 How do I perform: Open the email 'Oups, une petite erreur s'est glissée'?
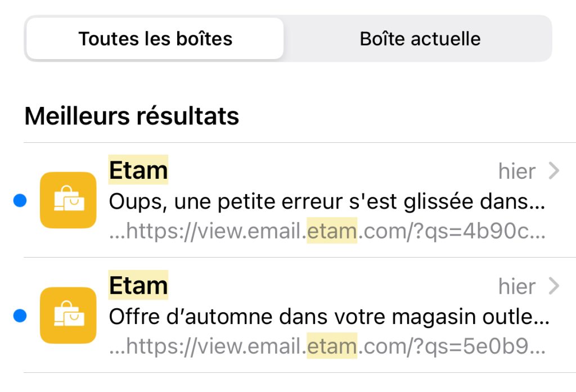(x=326, y=201)
